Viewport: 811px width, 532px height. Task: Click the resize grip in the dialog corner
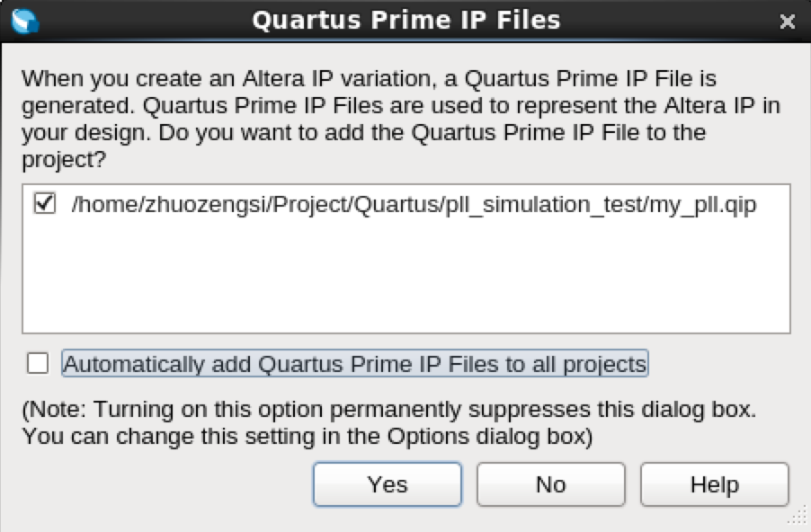(x=799, y=516)
